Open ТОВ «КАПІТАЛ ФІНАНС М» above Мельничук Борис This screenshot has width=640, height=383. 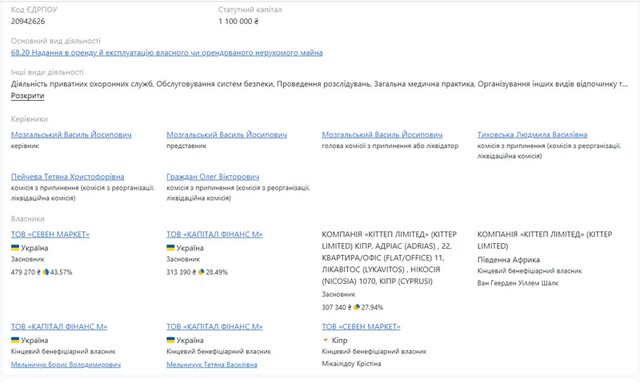[59, 327]
